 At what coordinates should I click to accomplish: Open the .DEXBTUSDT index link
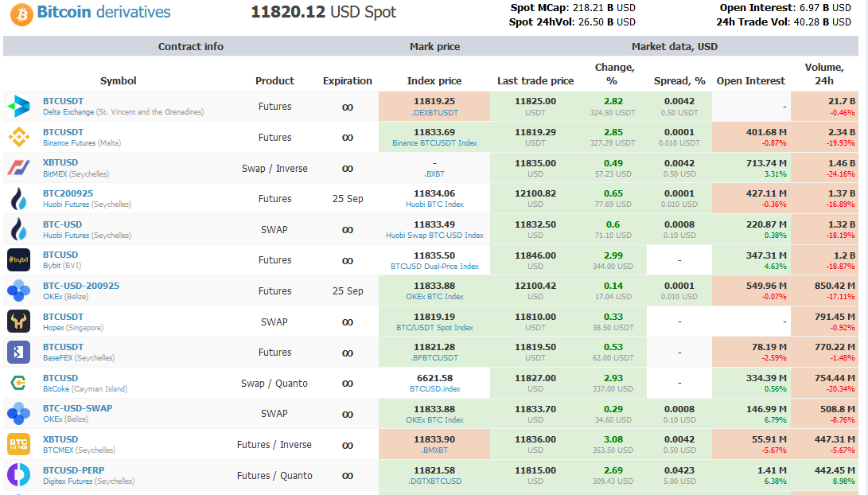click(434, 112)
